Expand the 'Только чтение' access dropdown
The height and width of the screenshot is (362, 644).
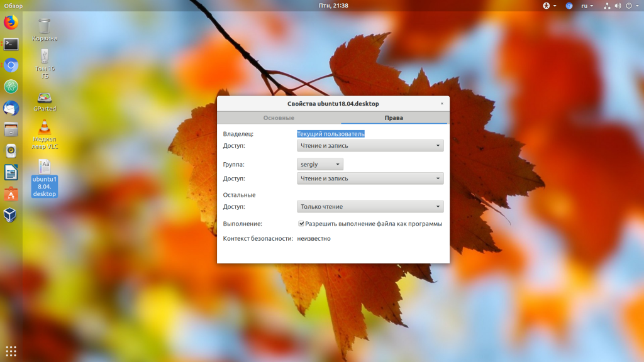(x=370, y=207)
